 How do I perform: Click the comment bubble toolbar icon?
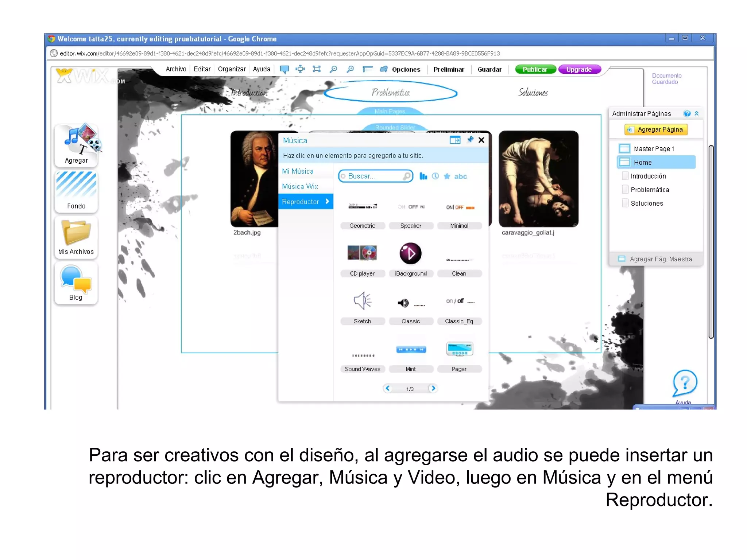tap(284, 69)
